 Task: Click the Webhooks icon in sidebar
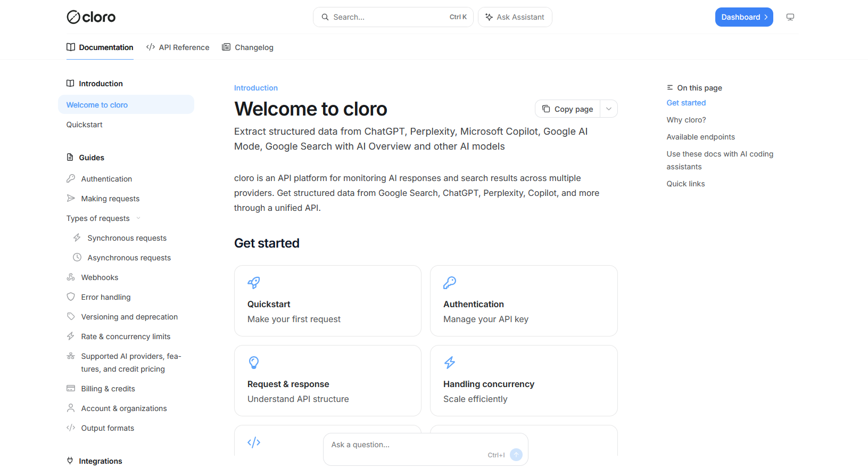click(x=71, y=277)
